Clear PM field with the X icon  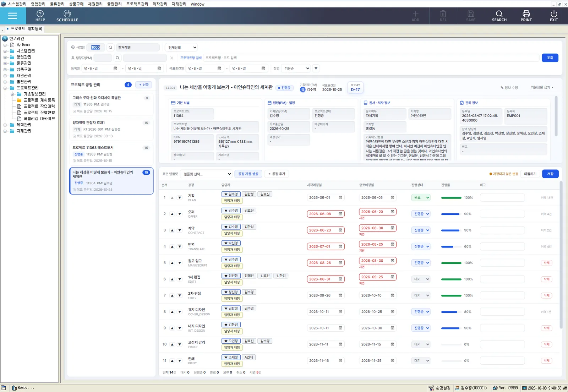(172, 58)
